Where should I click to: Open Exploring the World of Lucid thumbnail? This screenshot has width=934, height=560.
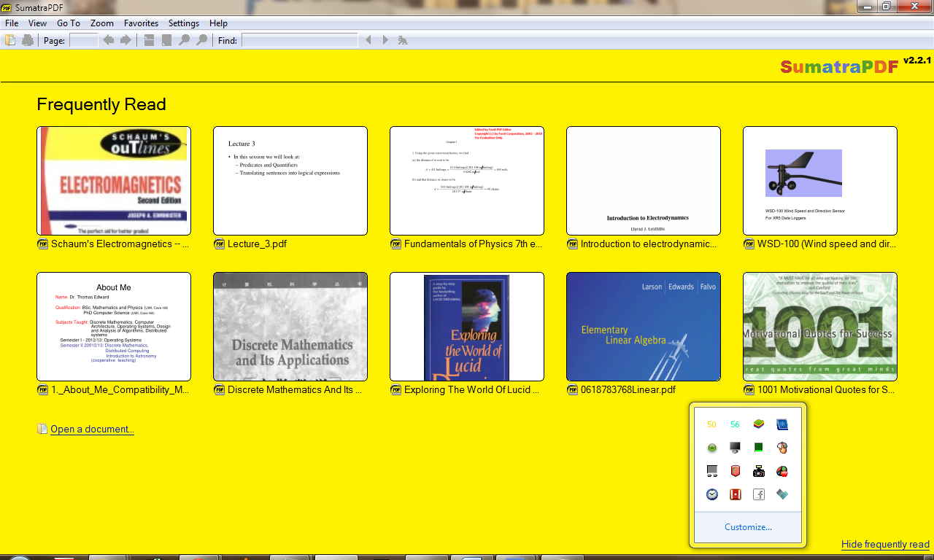click(467, 327)
